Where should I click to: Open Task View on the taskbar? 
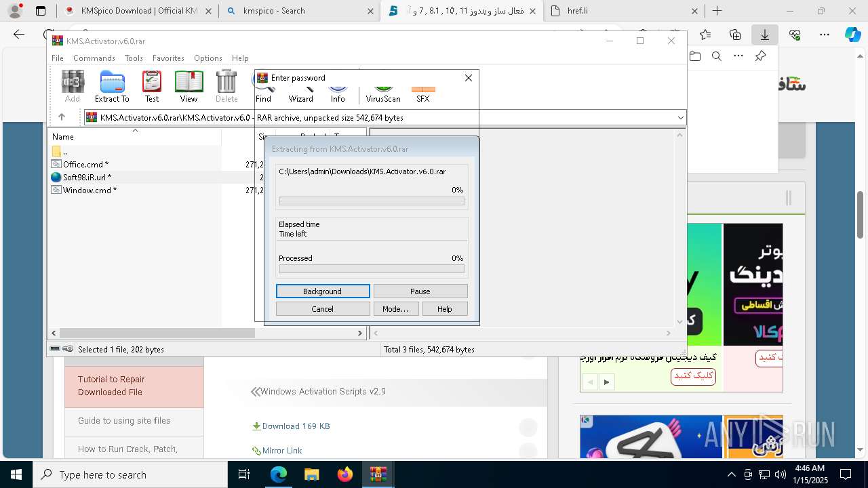[244, 474]
